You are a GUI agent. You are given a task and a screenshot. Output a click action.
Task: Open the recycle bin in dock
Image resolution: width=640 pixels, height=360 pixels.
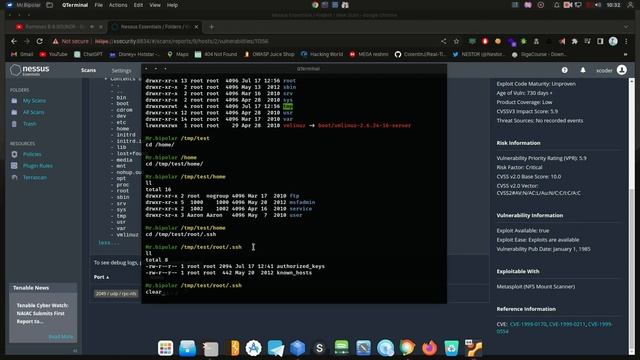click(x=451, y=348)
